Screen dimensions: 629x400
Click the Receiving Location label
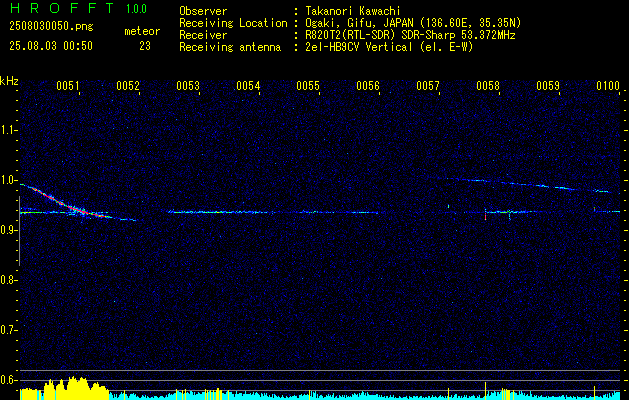pos(233,23)
